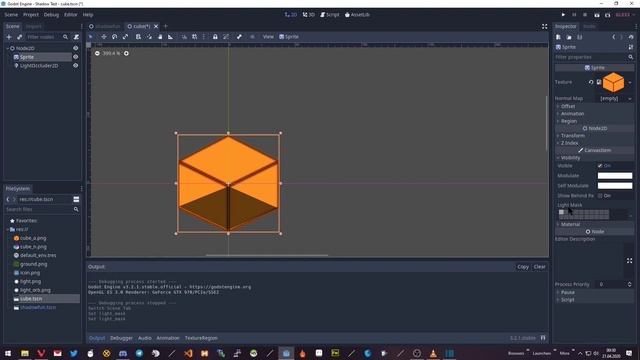The image size is (640, 360).
Task: Uncheck the Visible On checkbox
Action: pyautogui.click(x=600, y=166)
